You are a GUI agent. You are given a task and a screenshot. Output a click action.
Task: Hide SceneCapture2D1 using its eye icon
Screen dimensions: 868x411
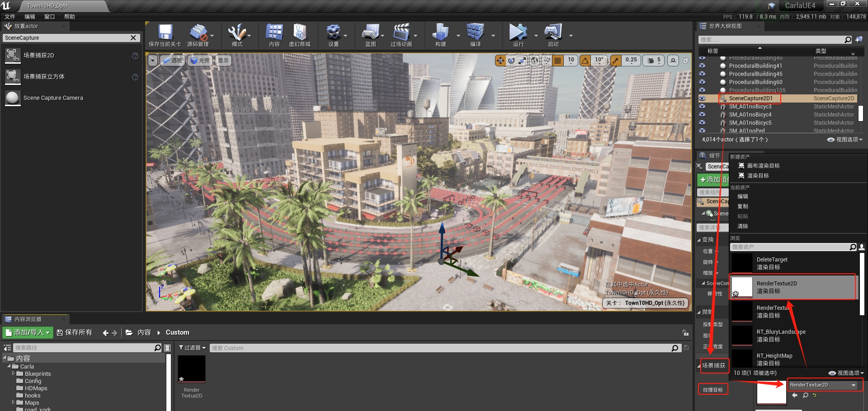tap(702, 98)
